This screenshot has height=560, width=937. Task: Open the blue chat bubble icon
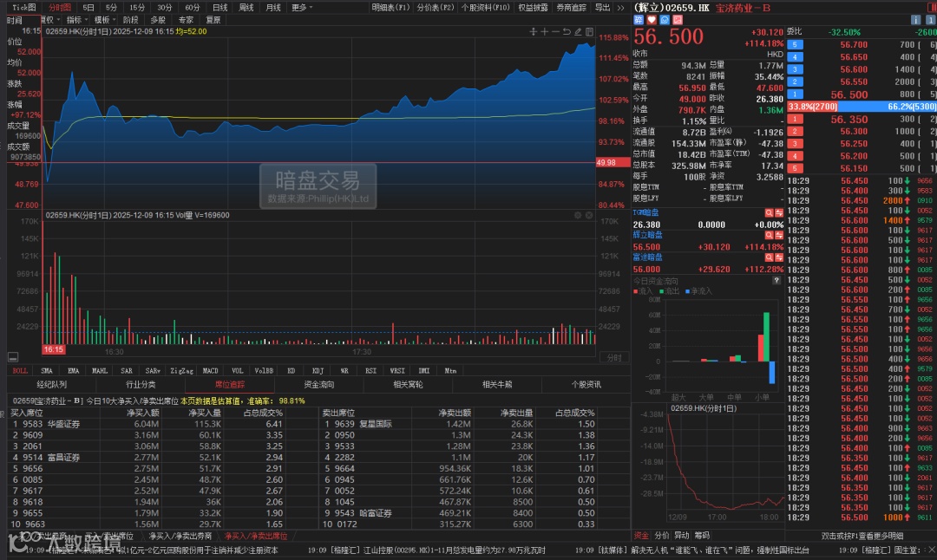[x=665, y=20]
